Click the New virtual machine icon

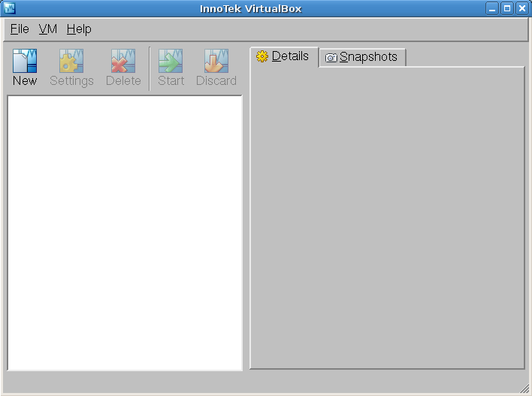pyautogui.click(x=25, y=61)
